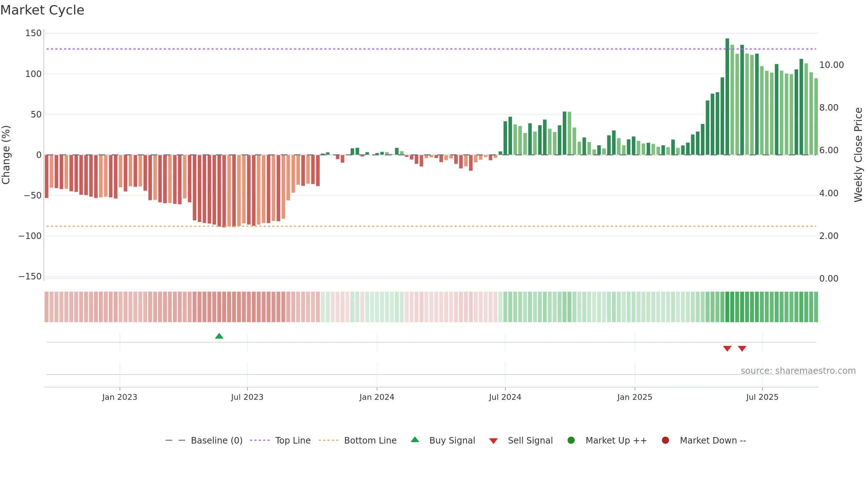Click the green triangle icon in legend
868x488 pixels.
[415, 440]
